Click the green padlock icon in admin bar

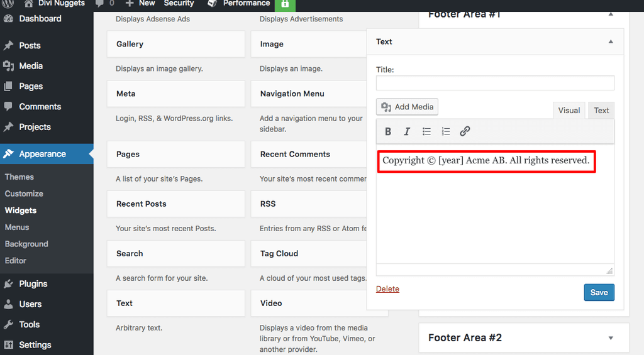point(285,4)
